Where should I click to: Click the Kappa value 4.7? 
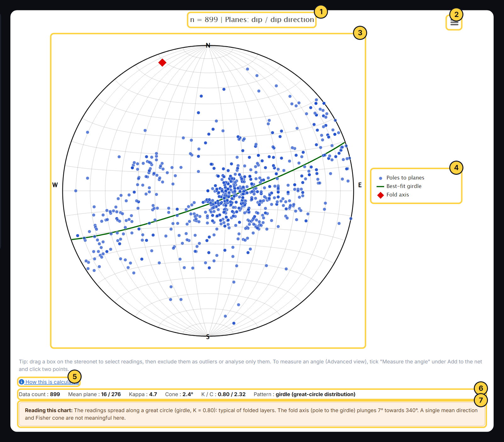point(153,394)
